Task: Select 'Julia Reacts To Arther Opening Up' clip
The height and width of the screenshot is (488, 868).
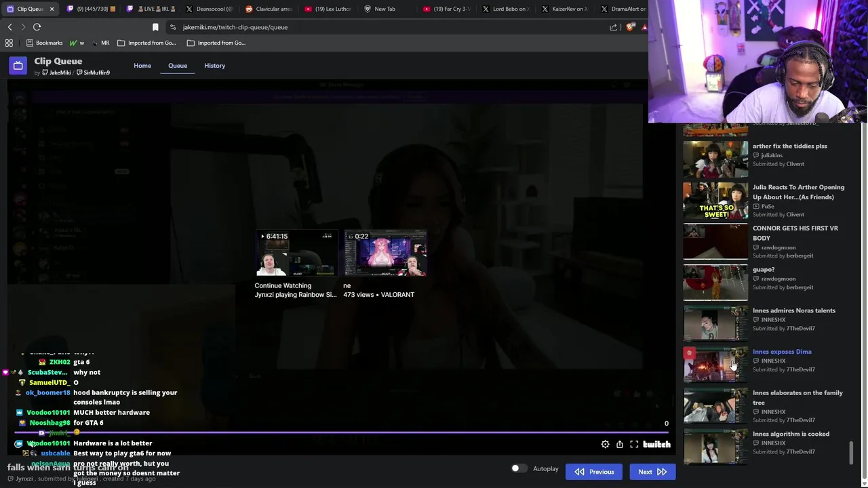Action: click(x=798, y=192)
